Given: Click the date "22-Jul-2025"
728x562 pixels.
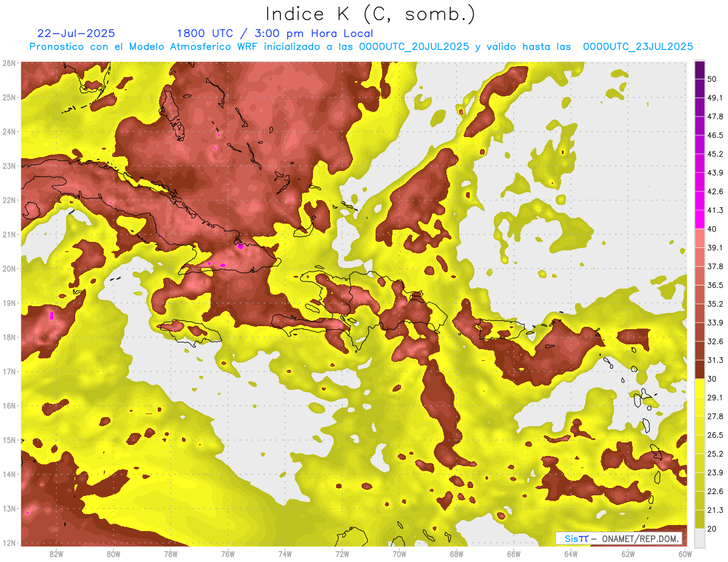Looking at the screenshot, I should click(x=76, y=33).
